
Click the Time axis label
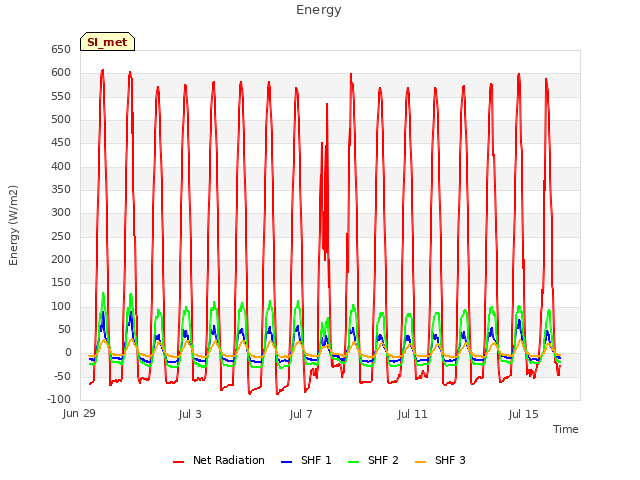pos(566,429)
